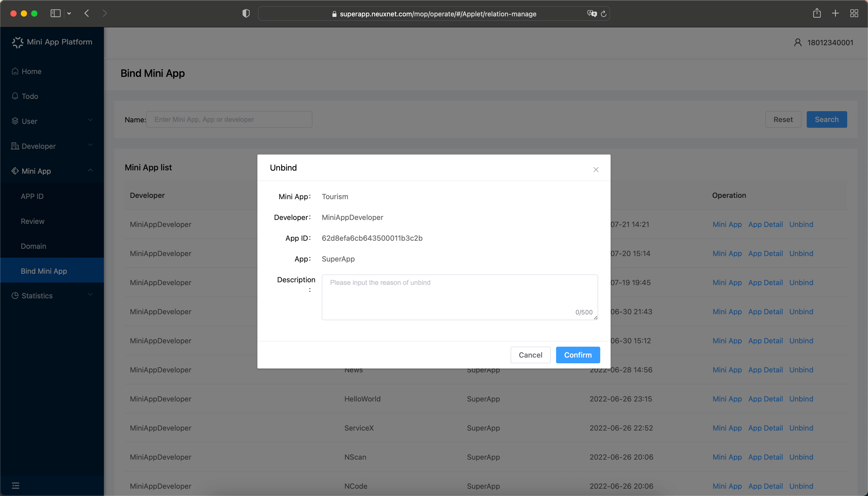The height and width of the screenshot is (496, 868).
Task: Click the Reset button
Action: (783, 119)
